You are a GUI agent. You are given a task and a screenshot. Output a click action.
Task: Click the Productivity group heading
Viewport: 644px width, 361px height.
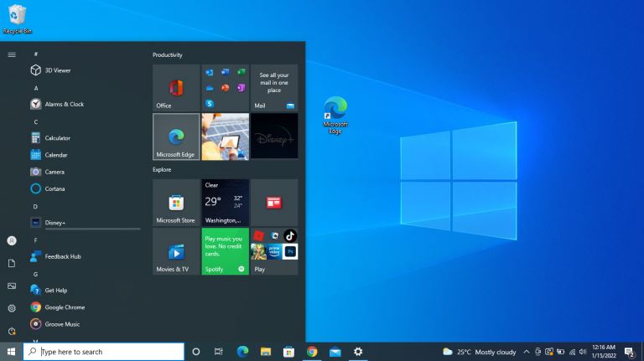pos(168,55)
